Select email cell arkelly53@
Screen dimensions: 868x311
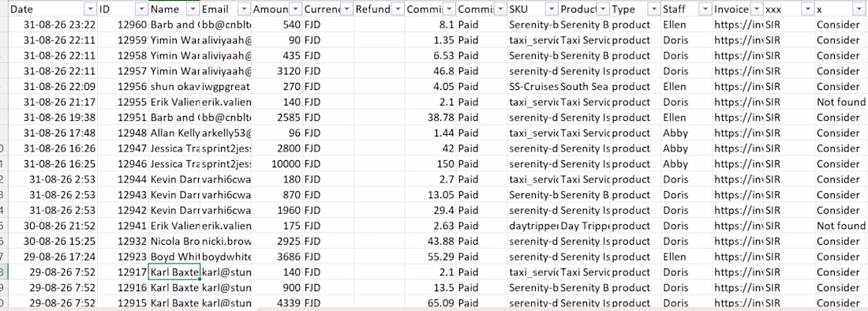click(x=226, y=133)
